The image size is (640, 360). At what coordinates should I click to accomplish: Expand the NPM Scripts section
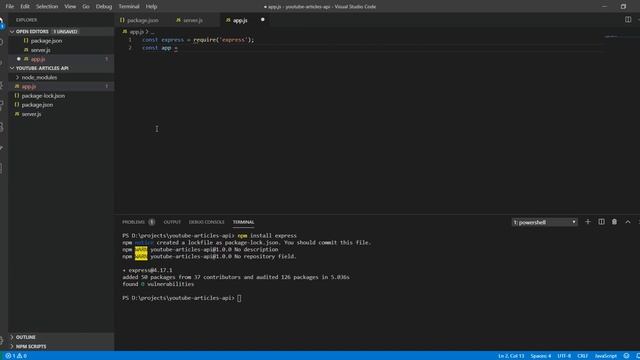(x=31, y=347)
